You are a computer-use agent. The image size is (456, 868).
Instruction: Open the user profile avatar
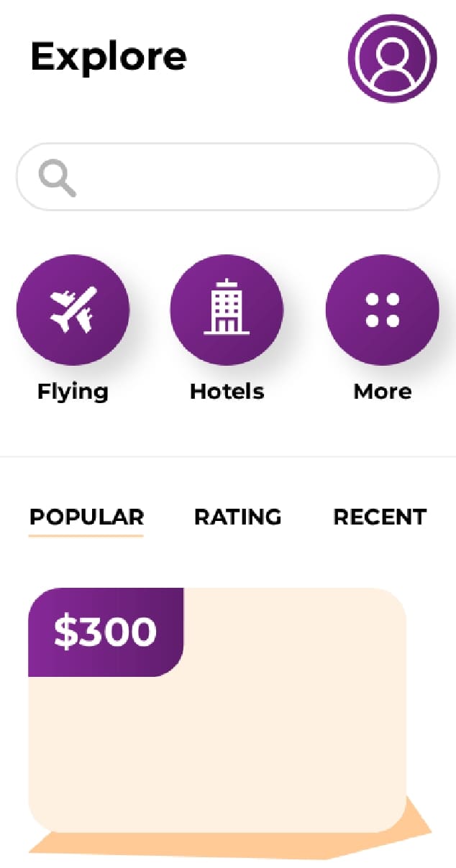(x=392, y=58)
